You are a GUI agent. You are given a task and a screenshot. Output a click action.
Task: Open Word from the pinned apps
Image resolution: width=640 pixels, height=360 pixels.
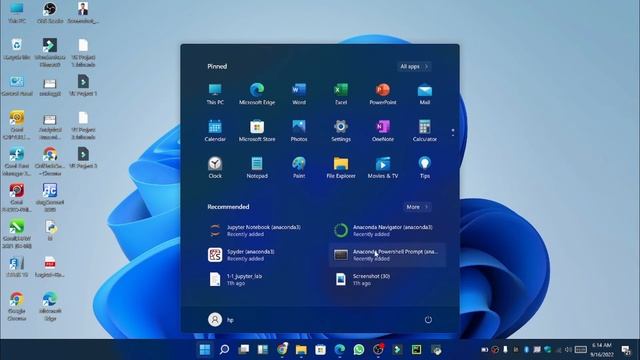tap(299, 94)
